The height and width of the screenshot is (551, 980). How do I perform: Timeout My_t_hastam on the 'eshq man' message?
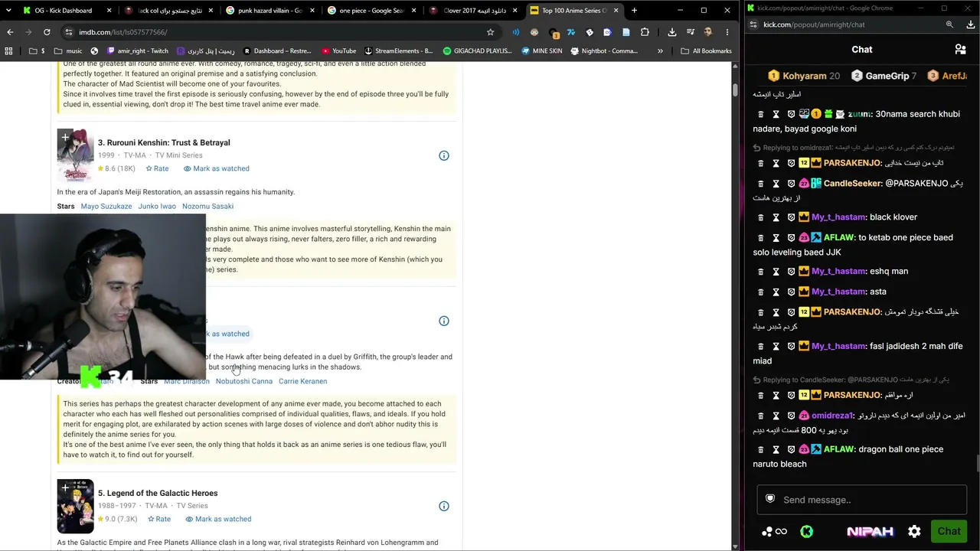776,272
